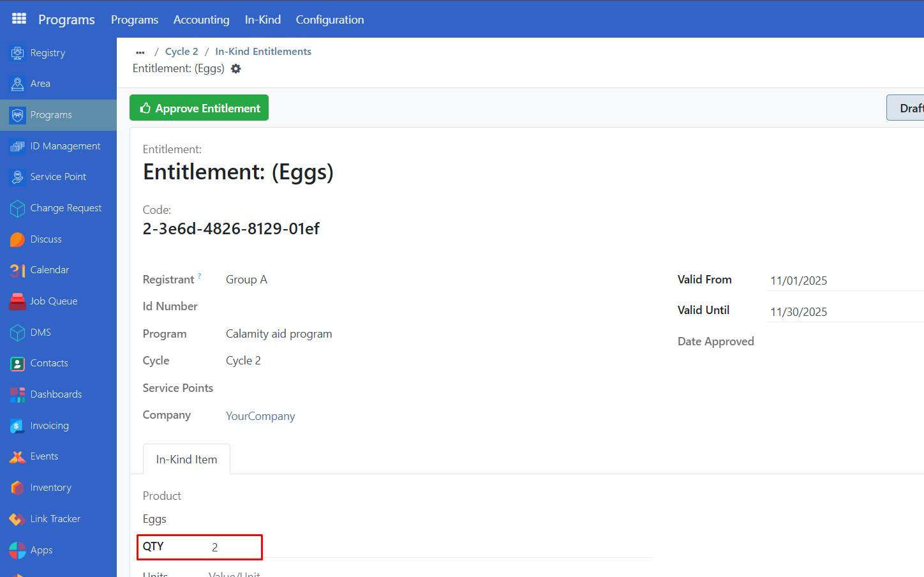
Task: Follow the YourCompany link
Action: pyautogui.click(x=260, y=416)
